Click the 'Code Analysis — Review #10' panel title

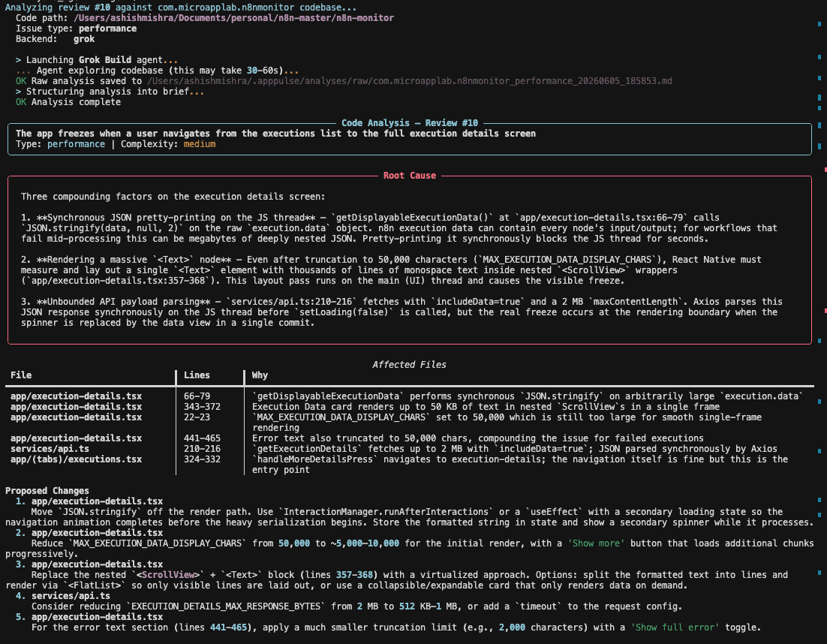tap(409, 123)
